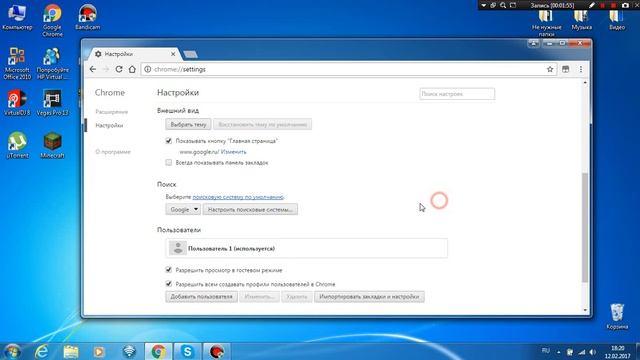Click Восстановить тему по умолчанию button

click(x=262, y=124)
